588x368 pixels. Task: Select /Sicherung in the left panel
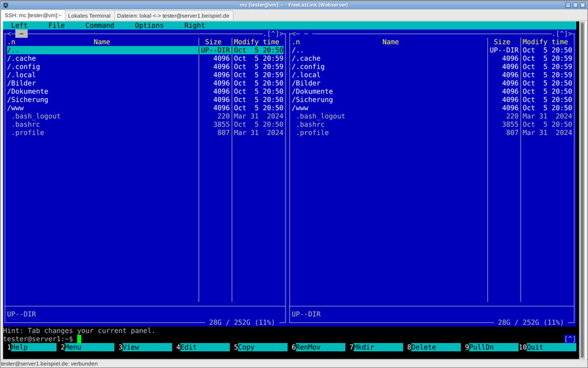[x=145, y=100]
